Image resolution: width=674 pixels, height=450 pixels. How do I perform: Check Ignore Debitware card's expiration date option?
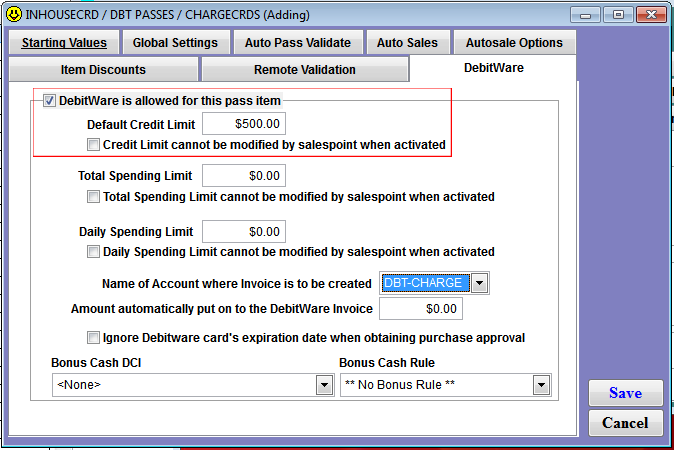pos(93,338)
